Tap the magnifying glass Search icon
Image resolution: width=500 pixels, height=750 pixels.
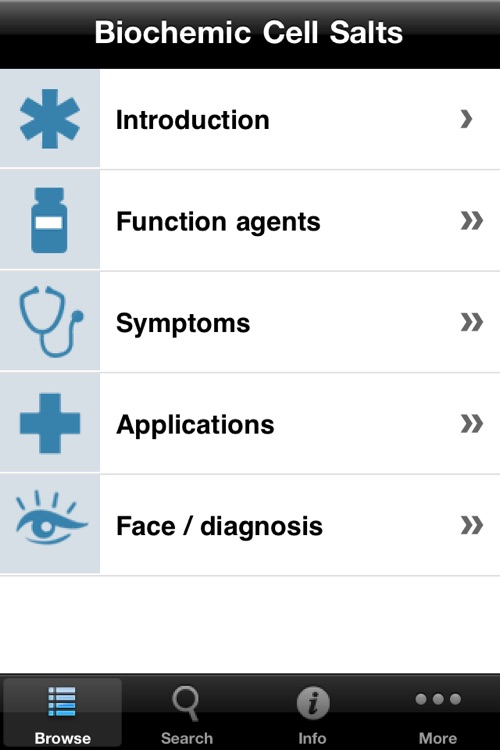click(x=186, y=703)
